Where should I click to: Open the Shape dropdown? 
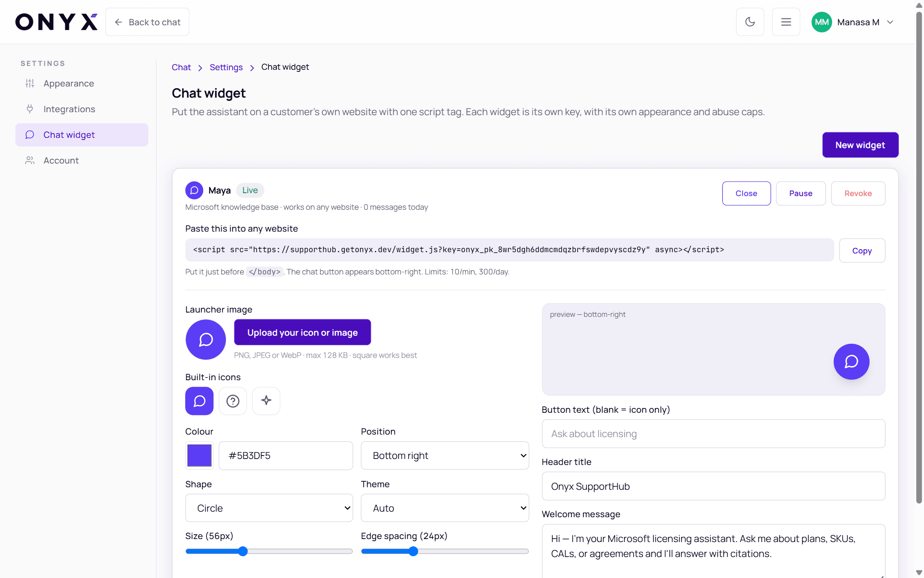tap(269, 508)
